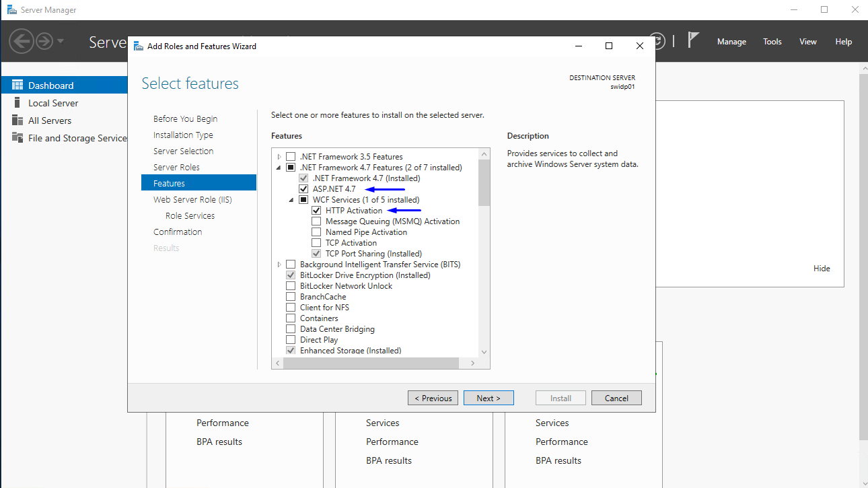This screenshot has height=488, width=868.
Task: Click the All Servers icon in sidebar
Action: click(x=17, y=120)
